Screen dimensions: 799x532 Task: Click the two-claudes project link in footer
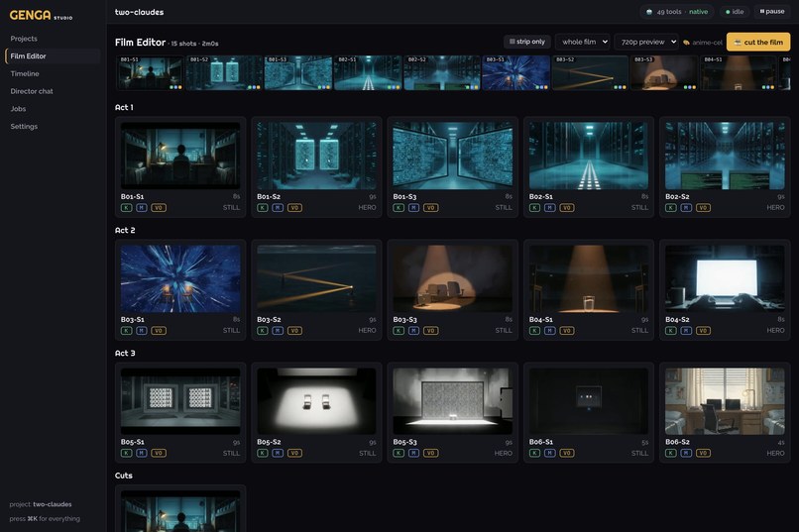tap(53, 504)
